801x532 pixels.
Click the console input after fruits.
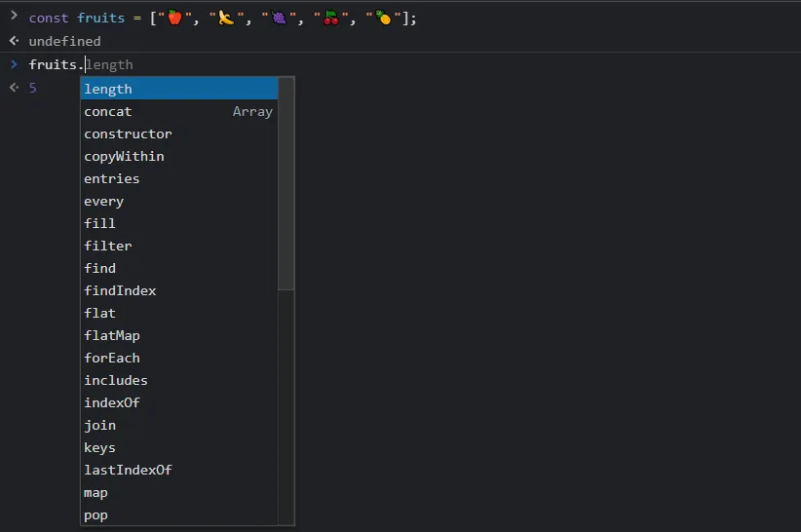86,65
